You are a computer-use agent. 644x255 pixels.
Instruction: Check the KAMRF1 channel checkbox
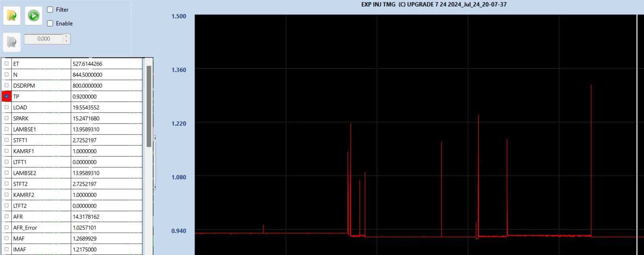(6, 151)
